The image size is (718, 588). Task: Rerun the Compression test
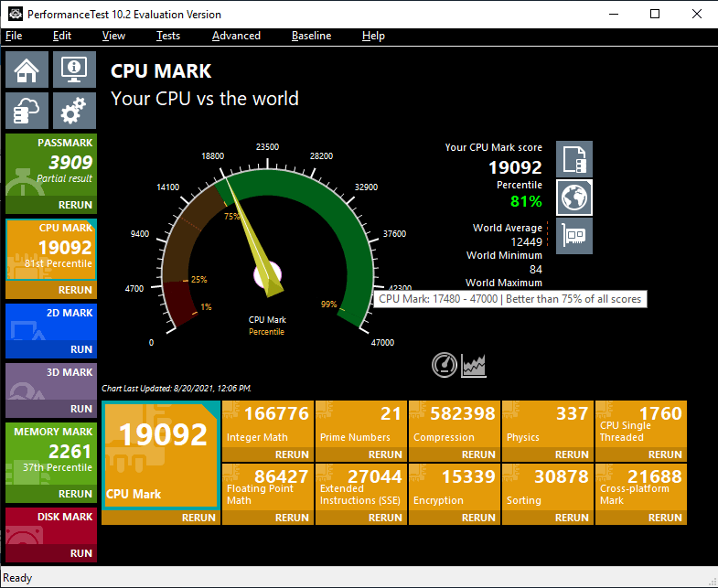(x=455, y=454)
